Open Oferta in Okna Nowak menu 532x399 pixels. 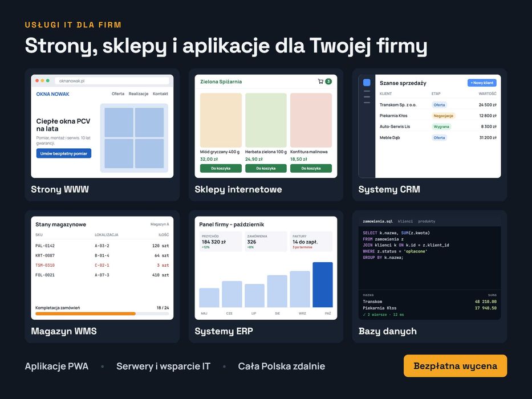(118, 93)
